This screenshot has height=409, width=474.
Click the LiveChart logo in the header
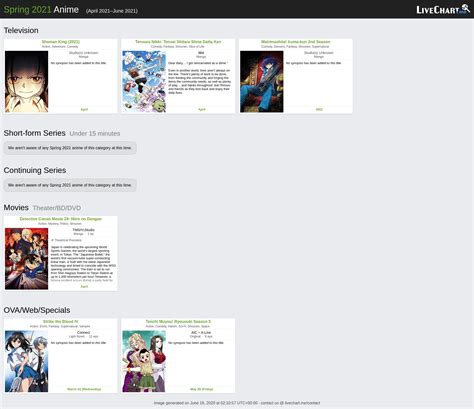pos(443,9)
